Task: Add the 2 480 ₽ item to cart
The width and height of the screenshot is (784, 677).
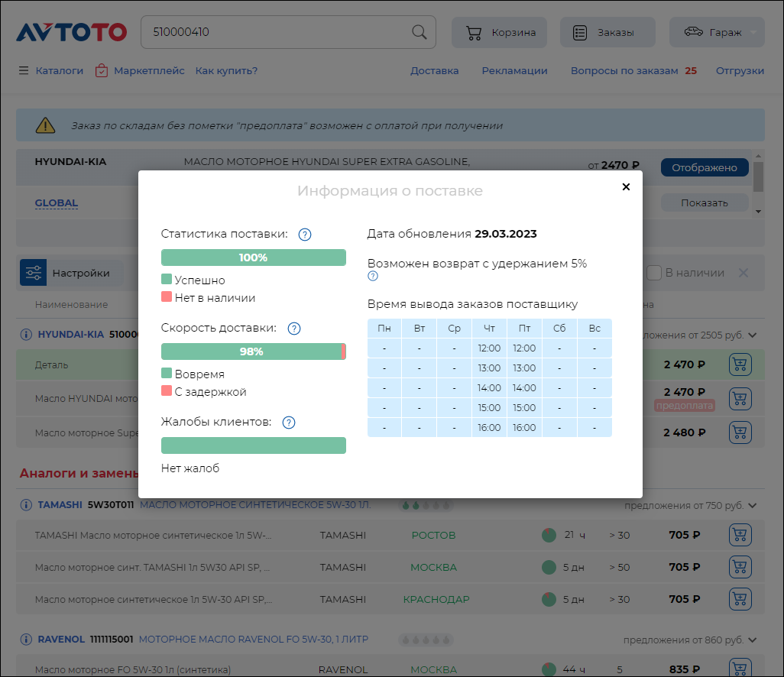Action: point(740,432)
